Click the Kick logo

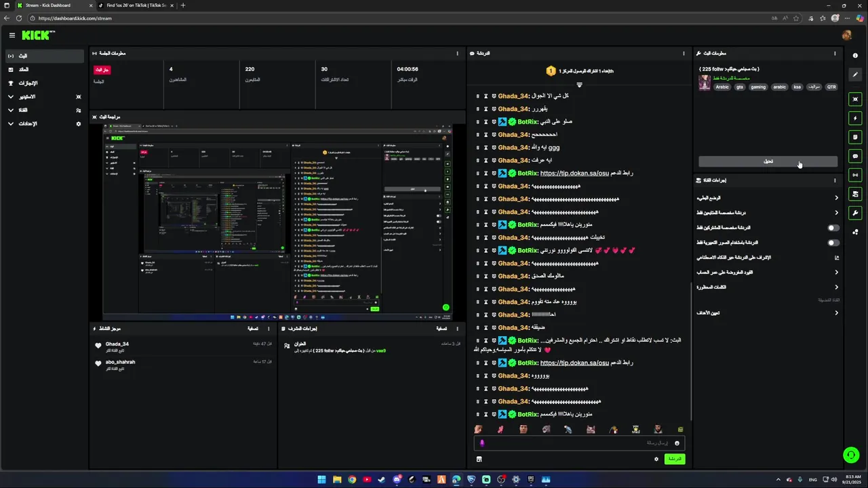coord(38,35)
